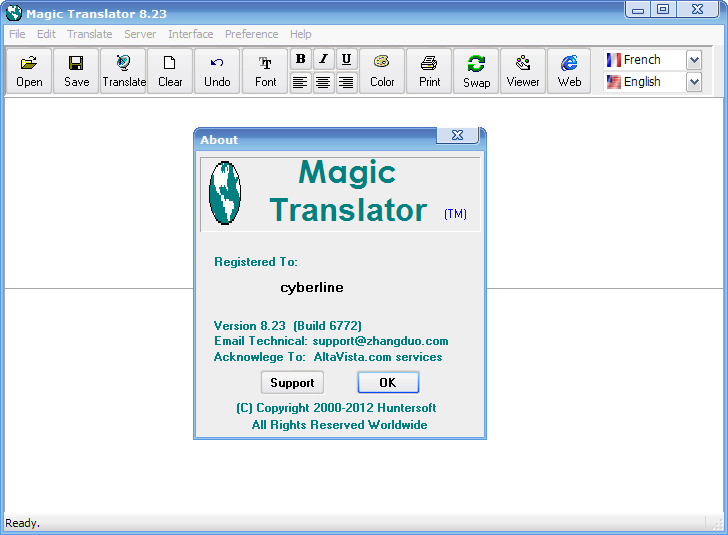Click the globe logo in About dialog
The image size is (728, 535).
point(225,193)
